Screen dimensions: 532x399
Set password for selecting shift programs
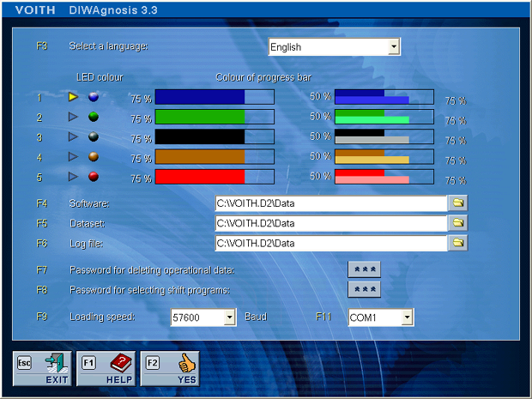click(365, 289)
